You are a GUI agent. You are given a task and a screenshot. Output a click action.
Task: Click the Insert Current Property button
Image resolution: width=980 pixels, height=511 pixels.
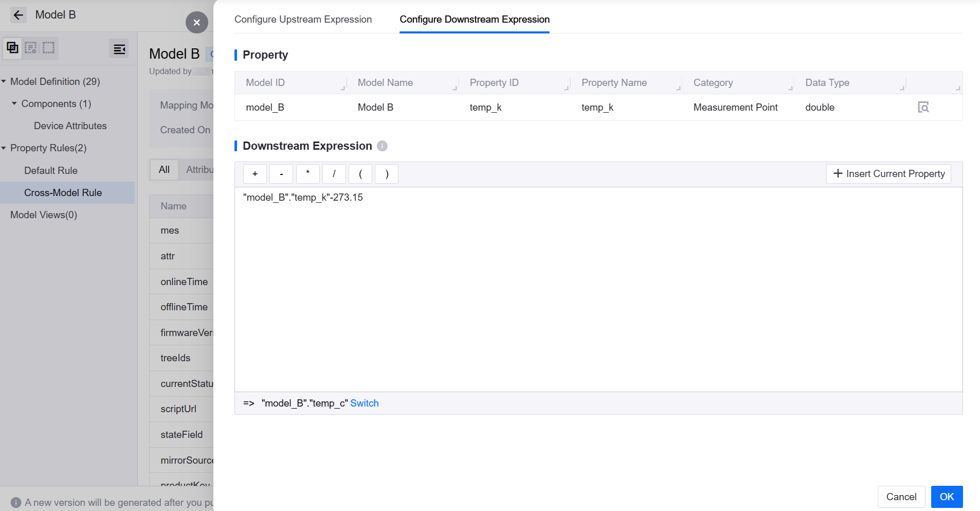point(888,174)
